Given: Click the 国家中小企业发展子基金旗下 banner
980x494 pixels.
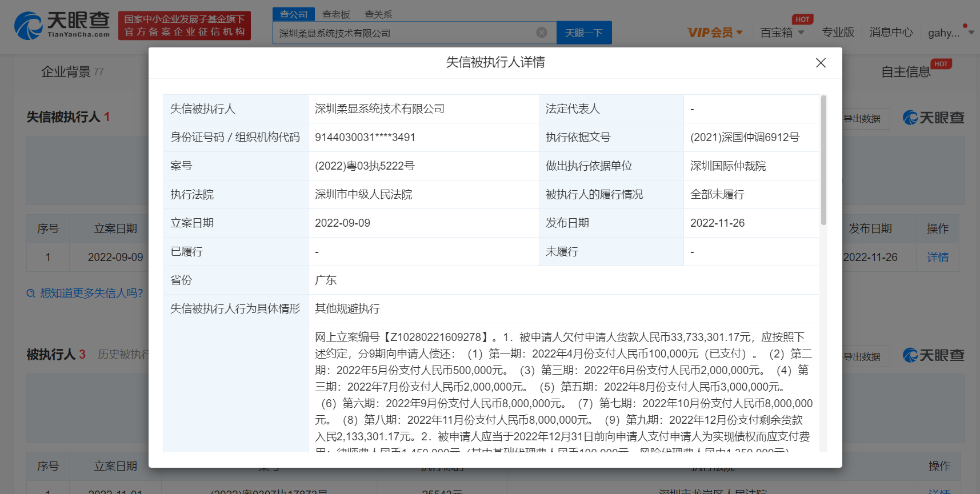Looking at the screenshot, I should click(x=185, y=25).
